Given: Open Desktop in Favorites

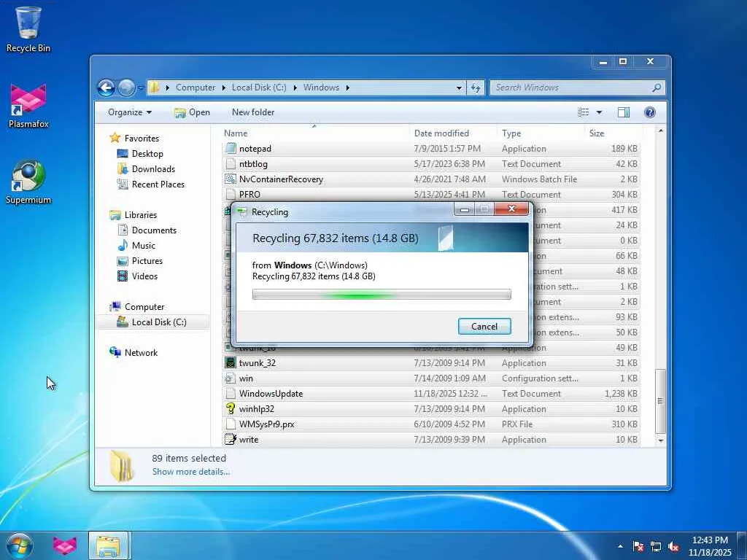Looking at the screenshot, I should [147, 154].
